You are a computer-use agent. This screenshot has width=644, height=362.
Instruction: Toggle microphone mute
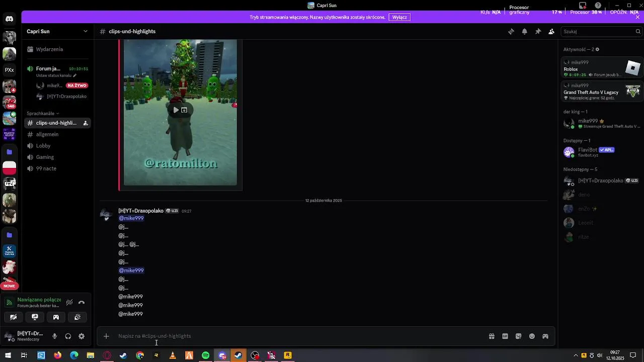pyautogui.click(x=55, y=336)
